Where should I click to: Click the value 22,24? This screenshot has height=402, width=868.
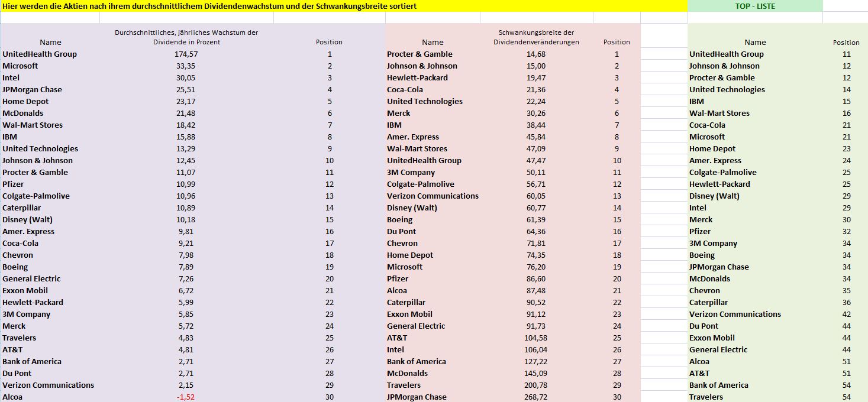tap(536, 101)
